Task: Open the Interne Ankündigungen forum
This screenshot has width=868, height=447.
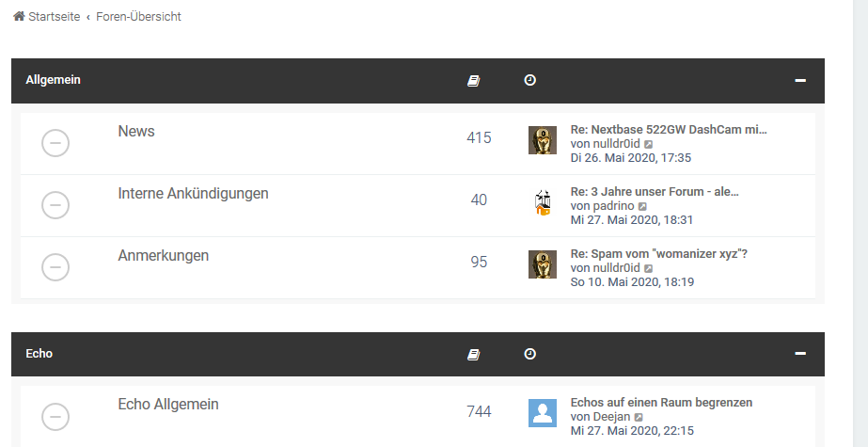Action: click(193, 194)
